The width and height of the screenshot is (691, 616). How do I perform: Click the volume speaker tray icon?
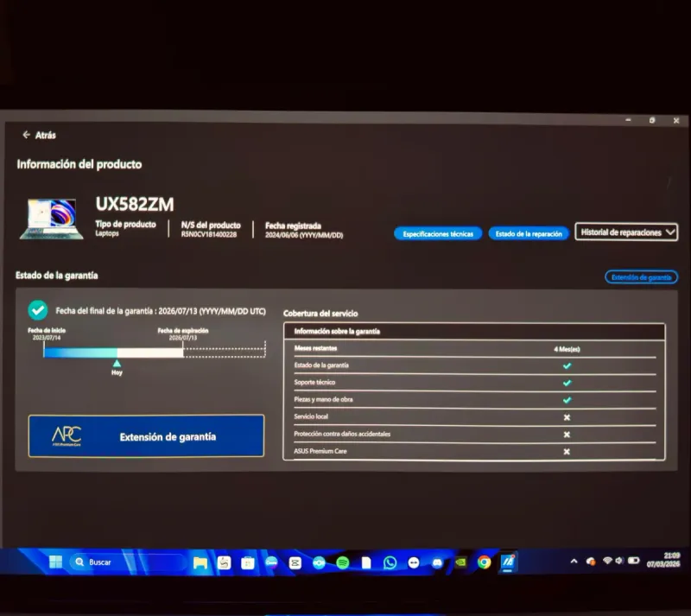click(x=619, y=561)
